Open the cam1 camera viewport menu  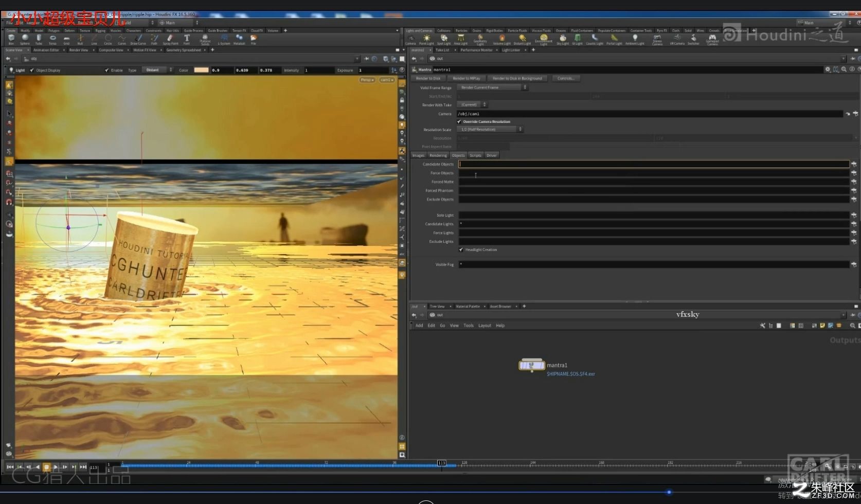coord(387,80)
